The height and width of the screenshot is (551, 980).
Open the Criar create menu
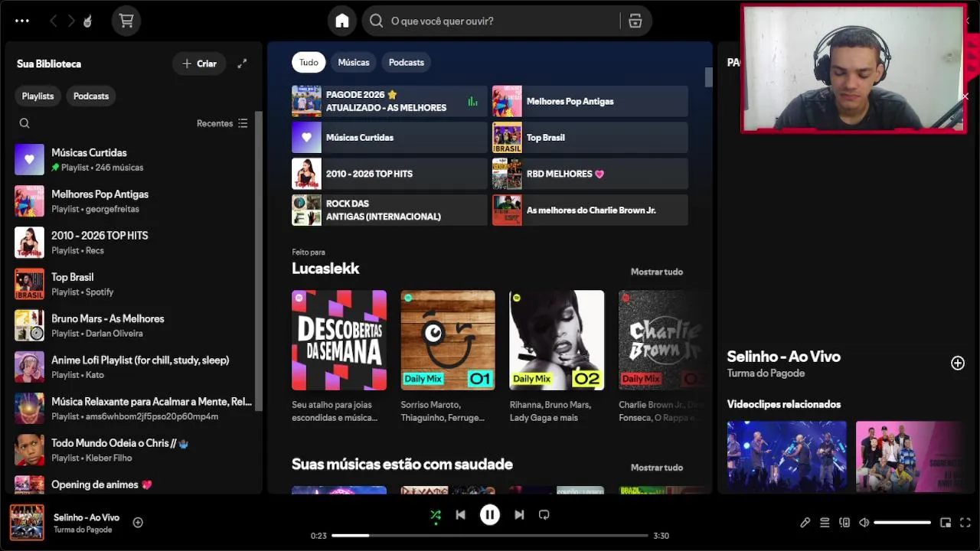pyautogui.click(x=199, y=64)
